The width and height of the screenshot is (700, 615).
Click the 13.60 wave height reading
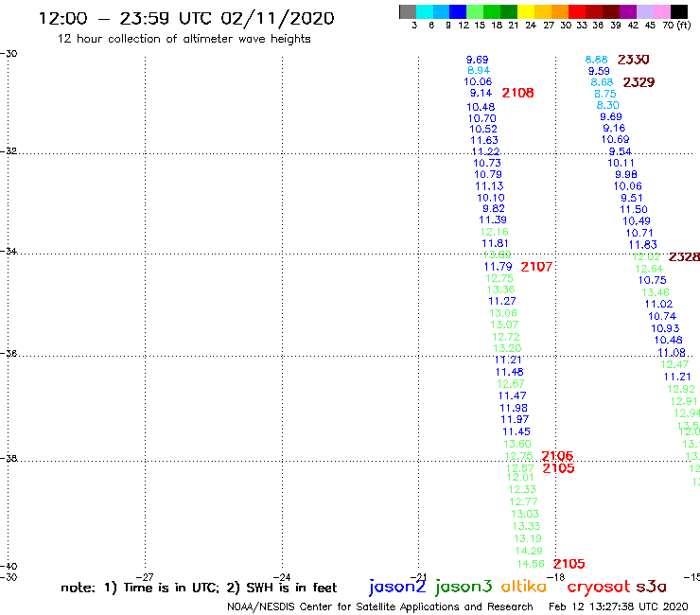(x=517, y=444)
